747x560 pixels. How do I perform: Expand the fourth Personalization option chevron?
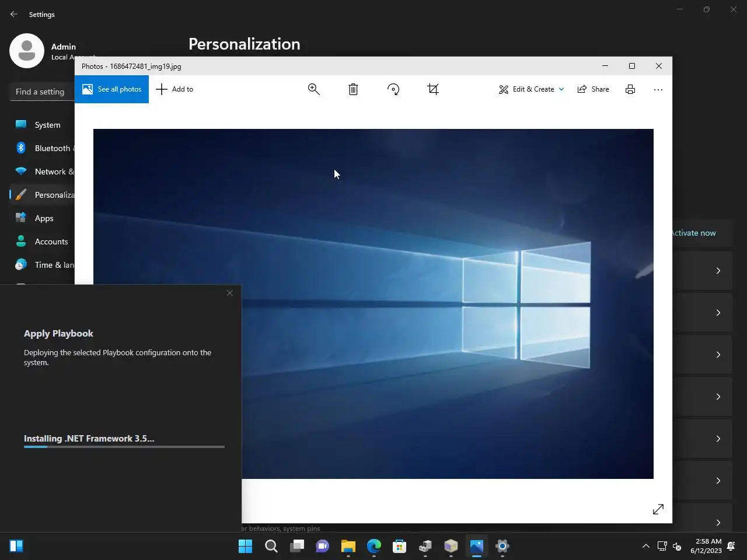[718, 397]
